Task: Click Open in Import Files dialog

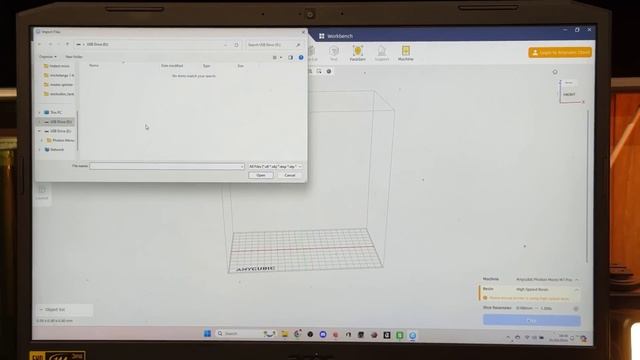Action: (x=261, y=175)
